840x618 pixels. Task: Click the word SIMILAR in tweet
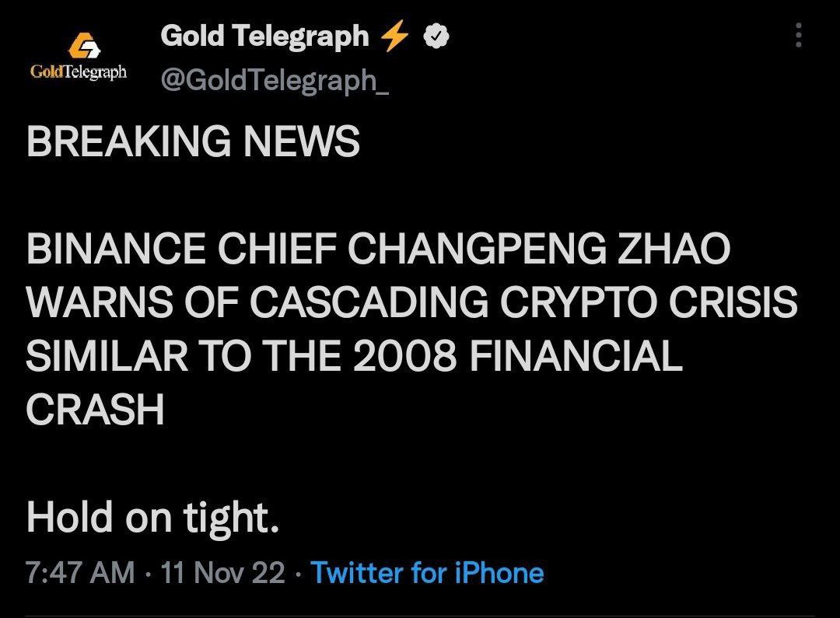point(107,355)
